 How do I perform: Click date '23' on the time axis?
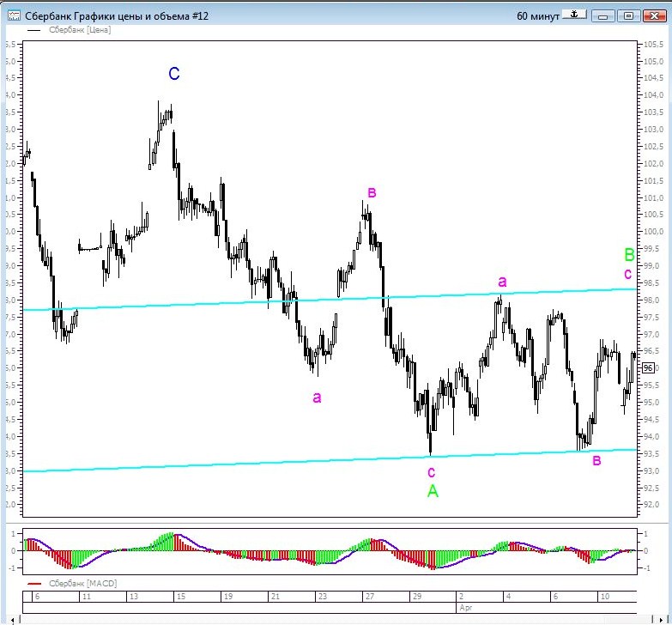pos(323,597)
